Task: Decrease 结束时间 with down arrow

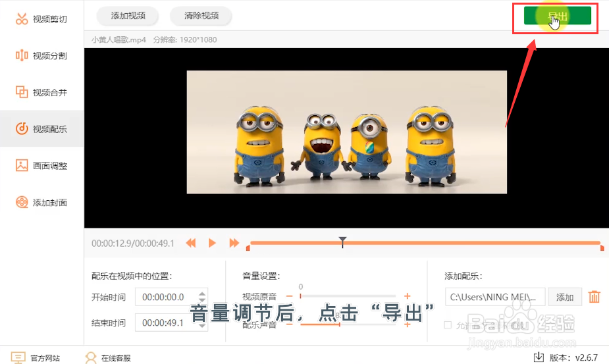Action: 202,326
